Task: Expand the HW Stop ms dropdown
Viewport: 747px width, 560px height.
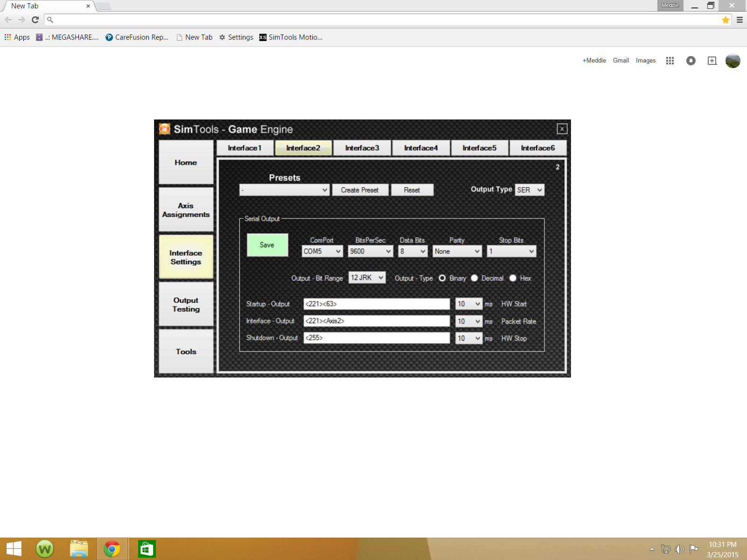Action: click(469, 338)
